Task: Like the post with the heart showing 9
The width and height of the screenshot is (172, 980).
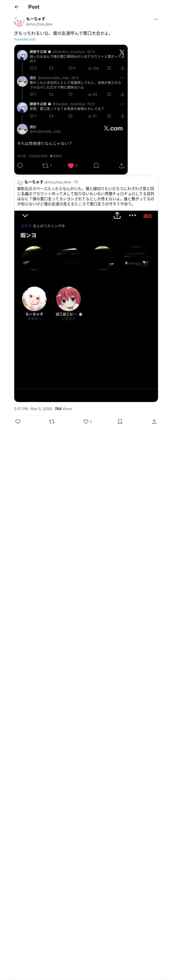Action: [86, 422]
